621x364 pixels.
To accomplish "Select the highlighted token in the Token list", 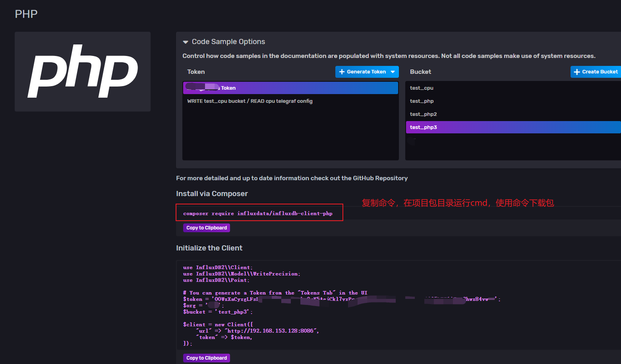I will coord(290,88).
